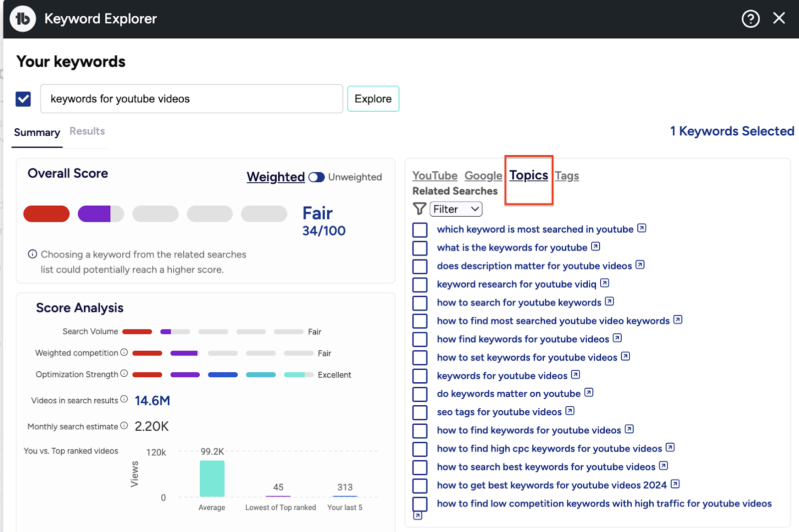Open 'how to search best keywords for youtube videos'

click(546, 467)
